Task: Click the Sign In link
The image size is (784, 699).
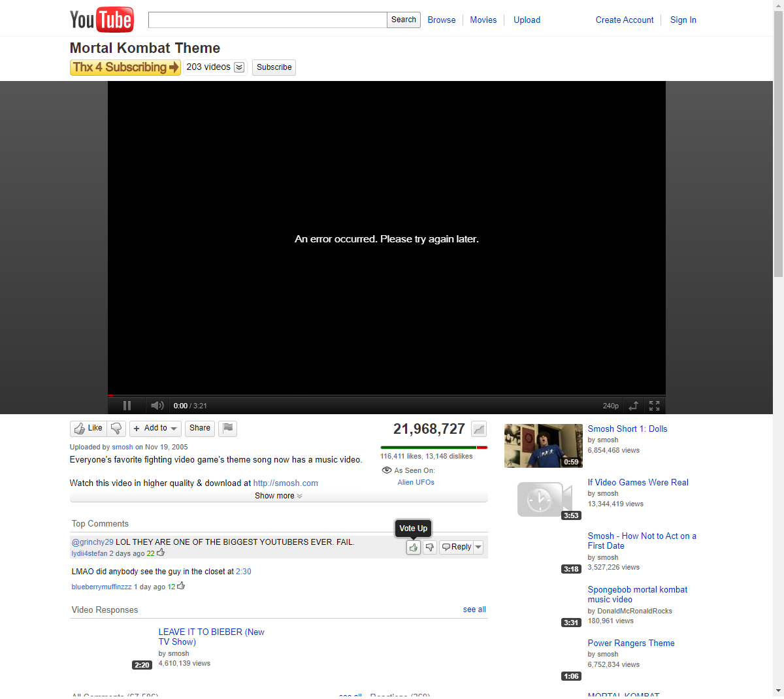Action: tap(683, 20)
